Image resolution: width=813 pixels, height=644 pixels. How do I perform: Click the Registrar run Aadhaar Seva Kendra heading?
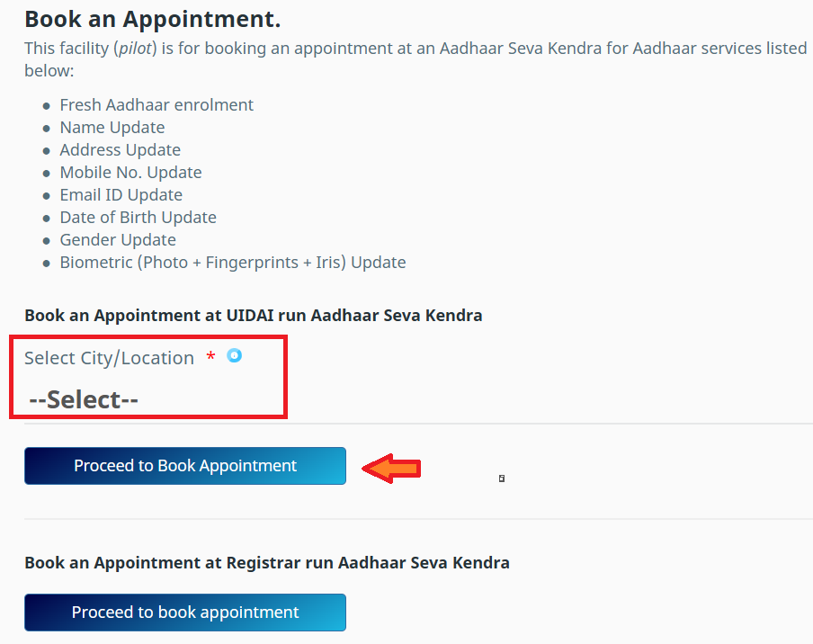pyautogui.click(x=266, y=562)
